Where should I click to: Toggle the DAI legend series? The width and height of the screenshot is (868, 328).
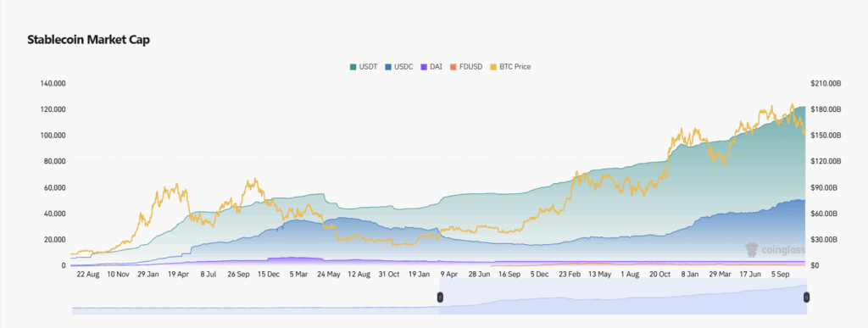coord(431,67)
